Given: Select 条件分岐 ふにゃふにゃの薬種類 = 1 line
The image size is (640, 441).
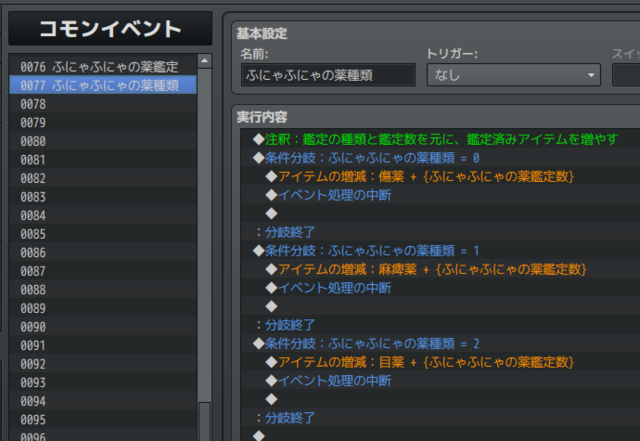Looking at the screenshot, I should [440, 251].
